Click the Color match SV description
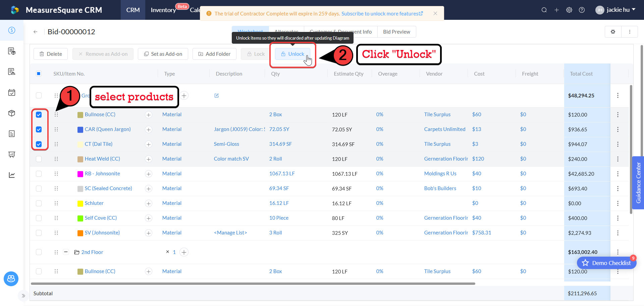 231,159
